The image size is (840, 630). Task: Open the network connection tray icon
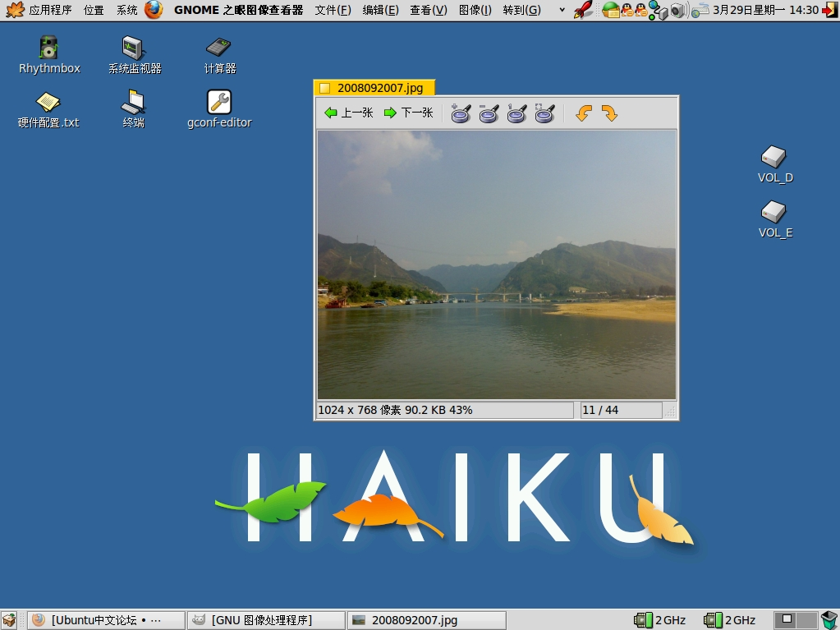point(658,10)
